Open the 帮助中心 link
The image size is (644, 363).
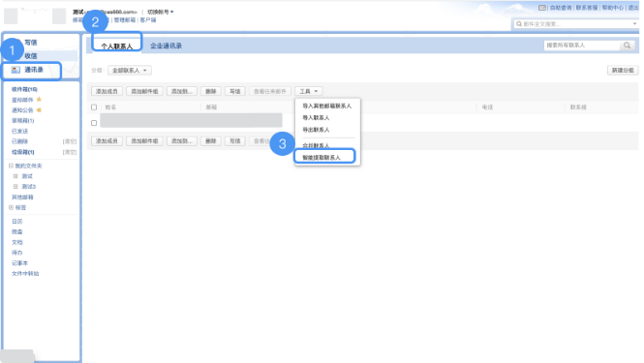(613, 8)
